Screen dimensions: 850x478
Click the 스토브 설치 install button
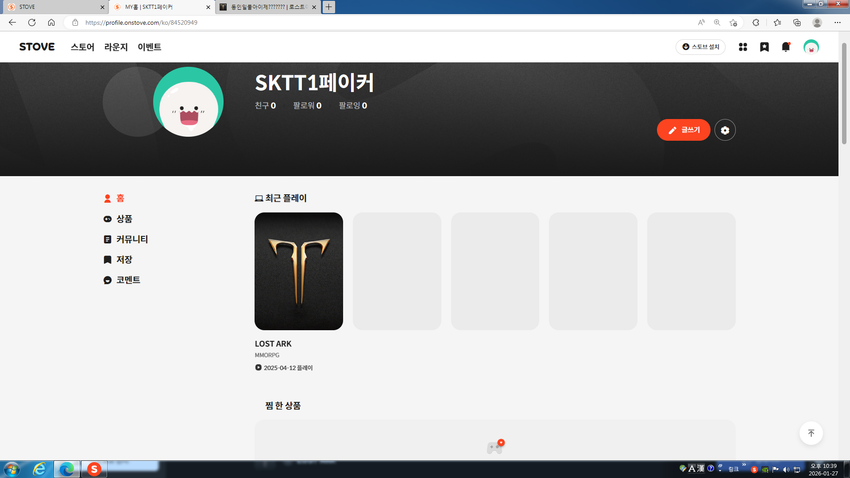(x=700, y=47)
